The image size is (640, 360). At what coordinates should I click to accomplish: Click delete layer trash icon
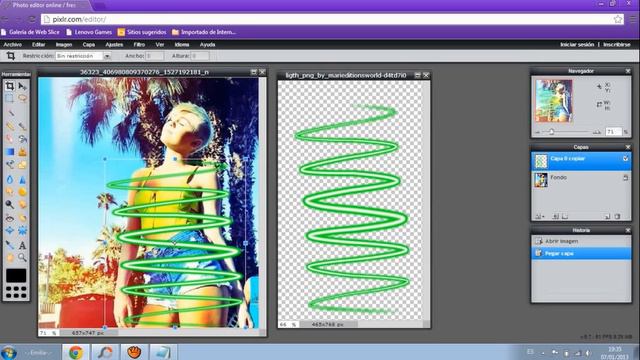[x=618, y=216]
